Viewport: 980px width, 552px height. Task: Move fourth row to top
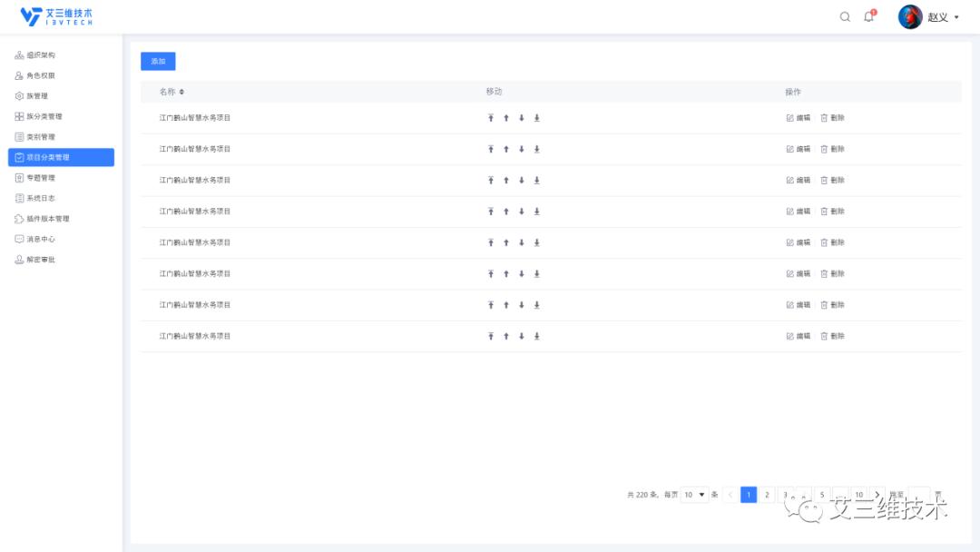[x=491, y=212]
